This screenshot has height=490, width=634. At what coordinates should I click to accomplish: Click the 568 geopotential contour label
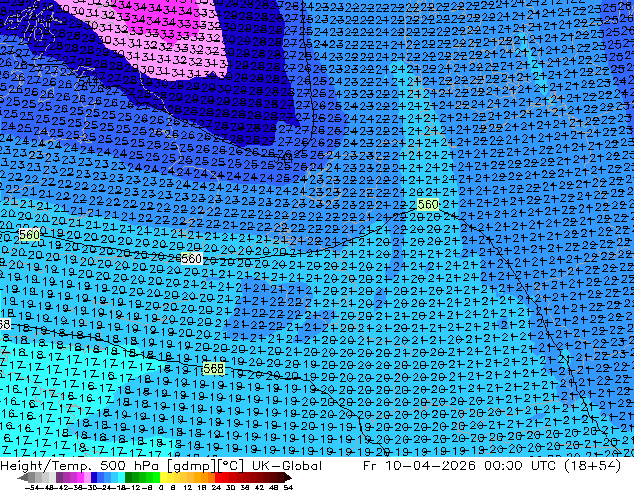tap(213, 368)
